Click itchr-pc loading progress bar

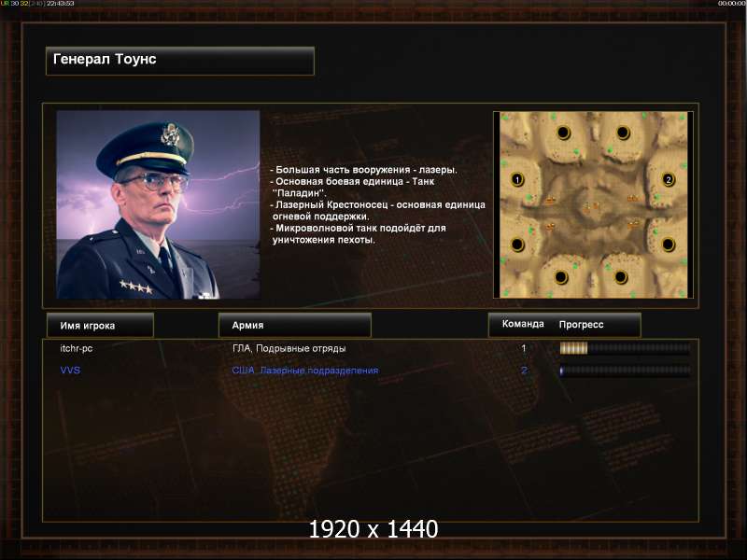625,348
